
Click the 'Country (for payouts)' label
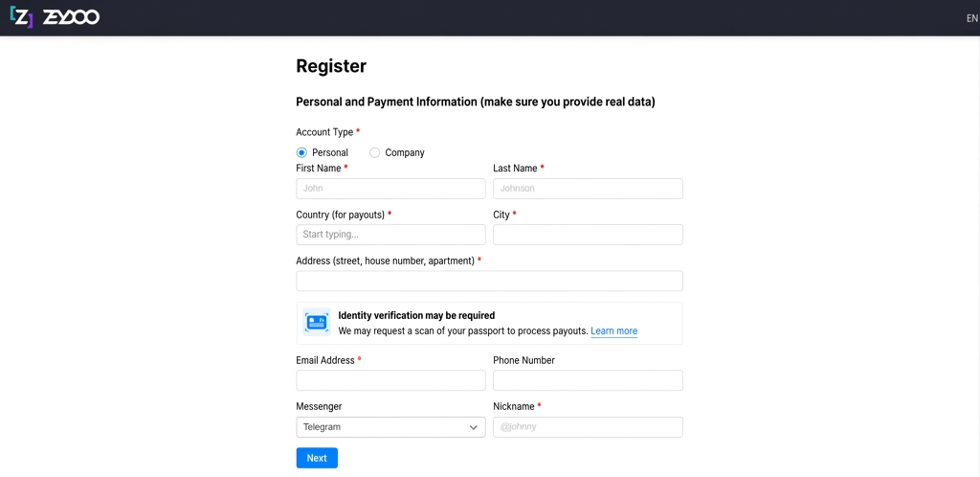pos(340,215)
